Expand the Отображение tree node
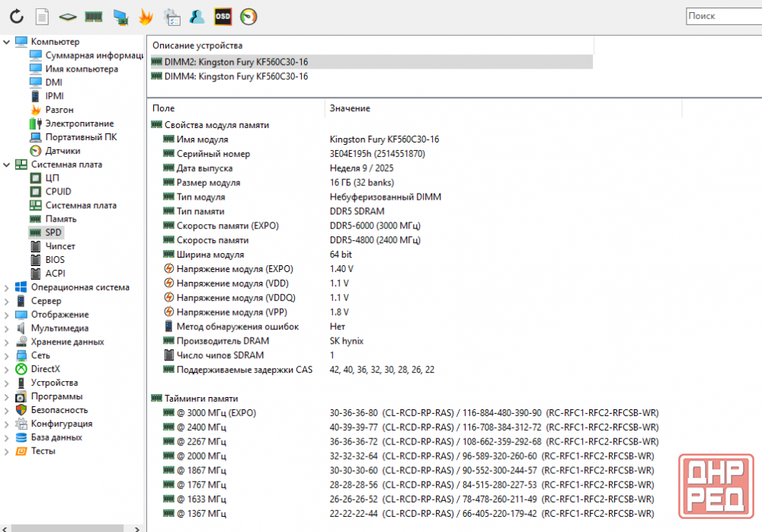The image size is (762, 532). (6, 315)
